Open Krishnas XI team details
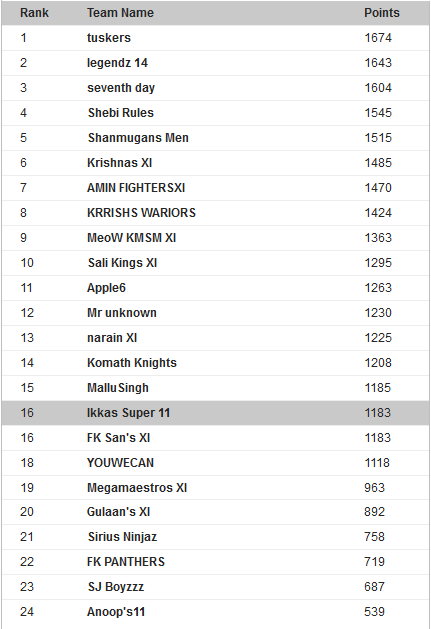431x629 pixels. click(120, 163)
